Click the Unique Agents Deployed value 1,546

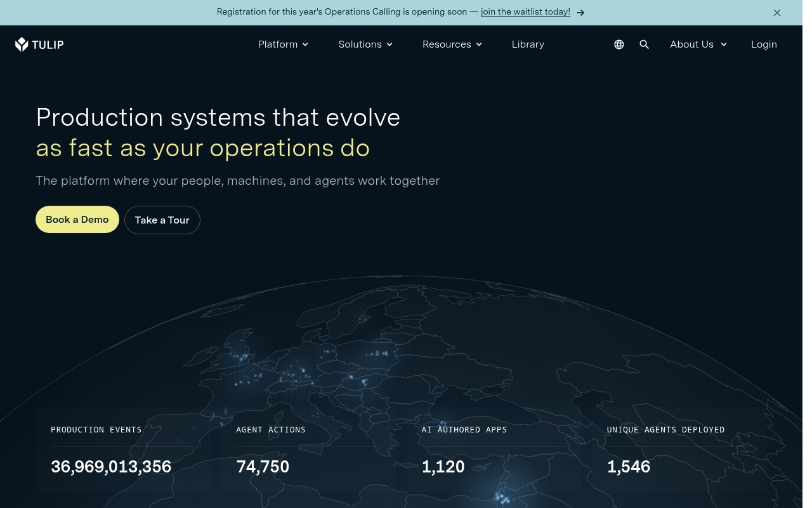[629, 467]
